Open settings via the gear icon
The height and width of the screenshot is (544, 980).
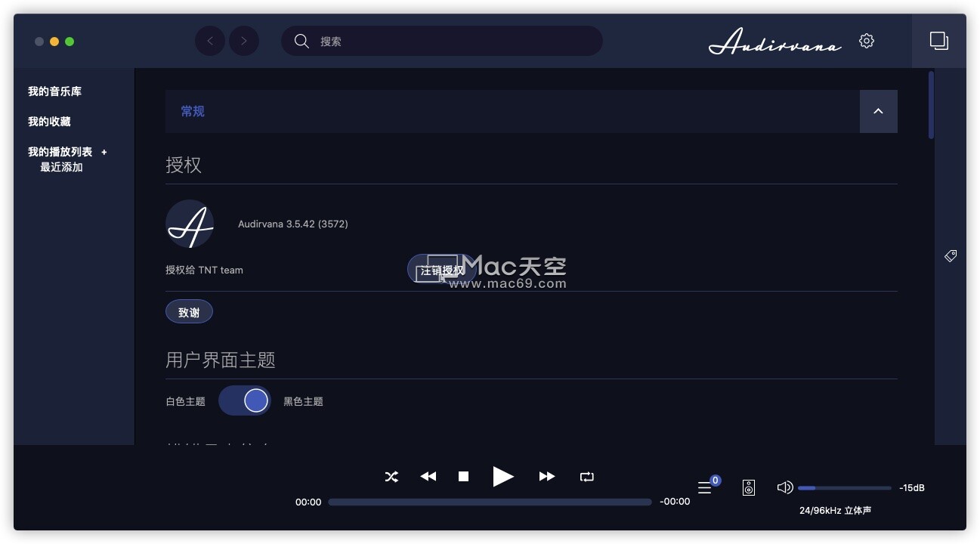click(x=867, y=41)
